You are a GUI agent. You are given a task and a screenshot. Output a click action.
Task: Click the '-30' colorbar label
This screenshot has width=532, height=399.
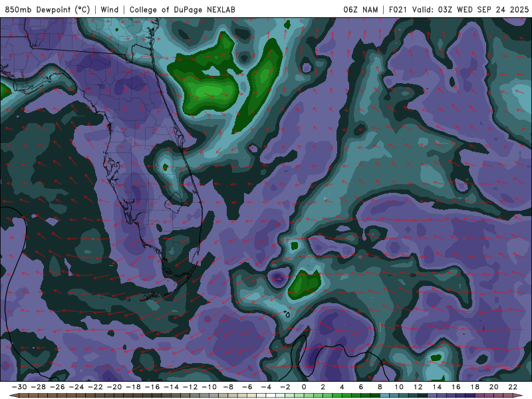(19, 387)
